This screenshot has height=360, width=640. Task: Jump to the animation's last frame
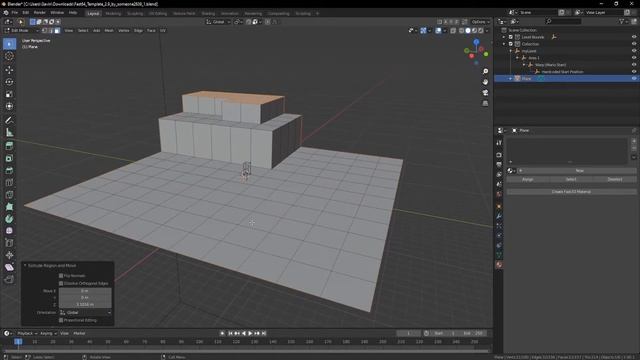264,333
